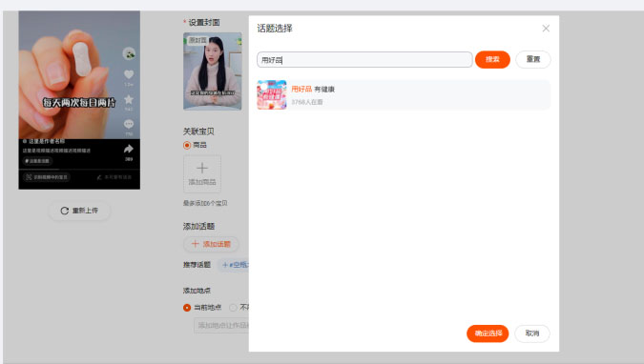Select the 商品 radio button
Image resolution: width=644 pixels, height=364 pixels.
point(187,145)
